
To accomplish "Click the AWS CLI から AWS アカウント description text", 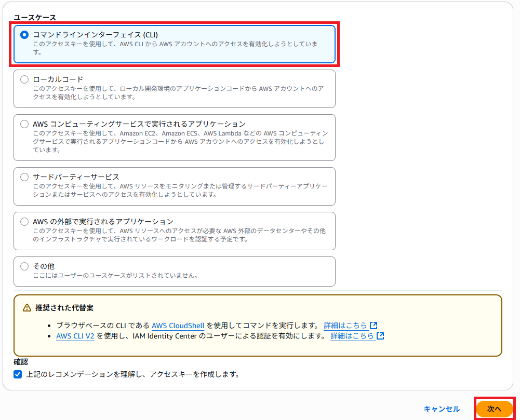I will tap(175, 48).
